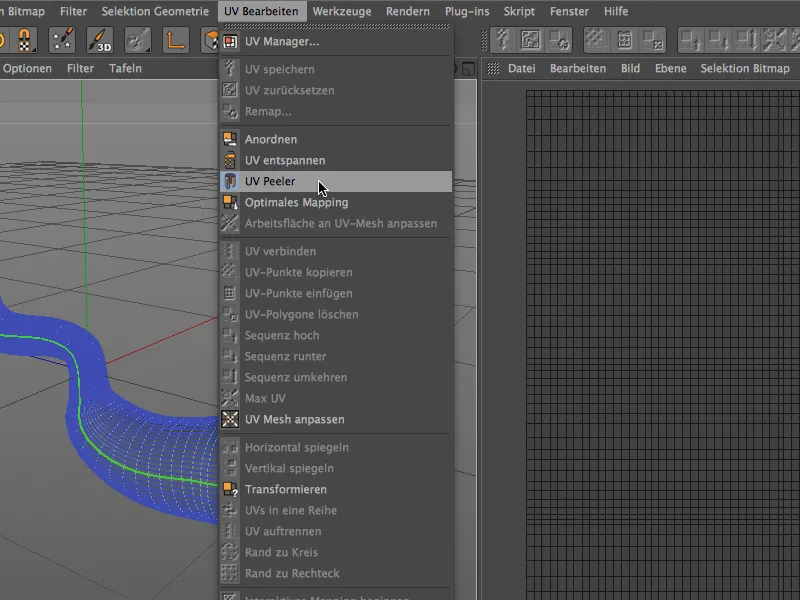The height and width of the screenshot is (600, 800).
Task: Expand the Plug-ins menu
Action: coord(466,11)
